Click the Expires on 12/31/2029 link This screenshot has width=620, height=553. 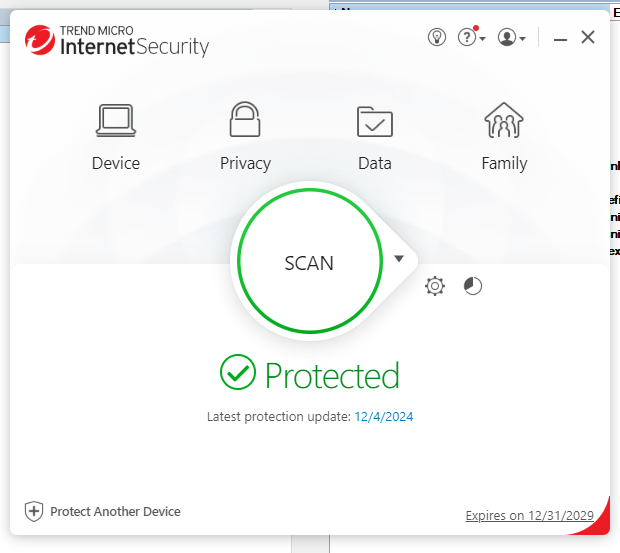[530, 516]
